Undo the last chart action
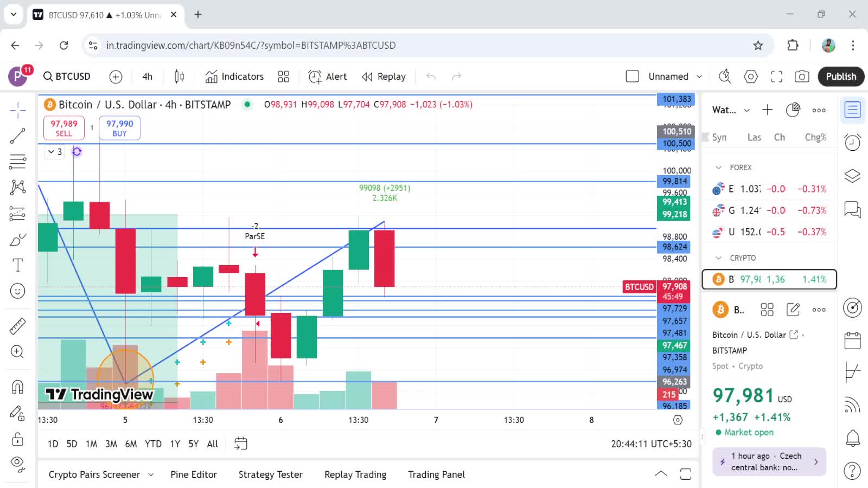The height and width of the screenshot is (488, 868). 431,76
